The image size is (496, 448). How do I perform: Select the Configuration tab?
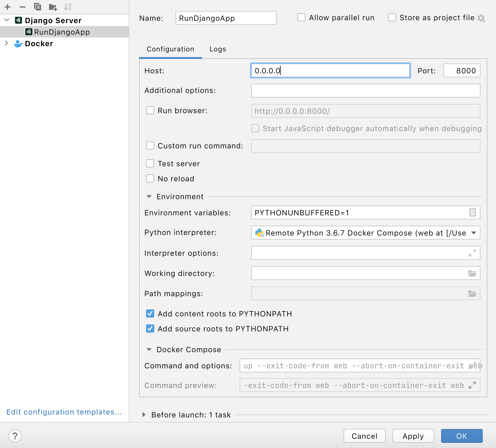pos(170,49)
